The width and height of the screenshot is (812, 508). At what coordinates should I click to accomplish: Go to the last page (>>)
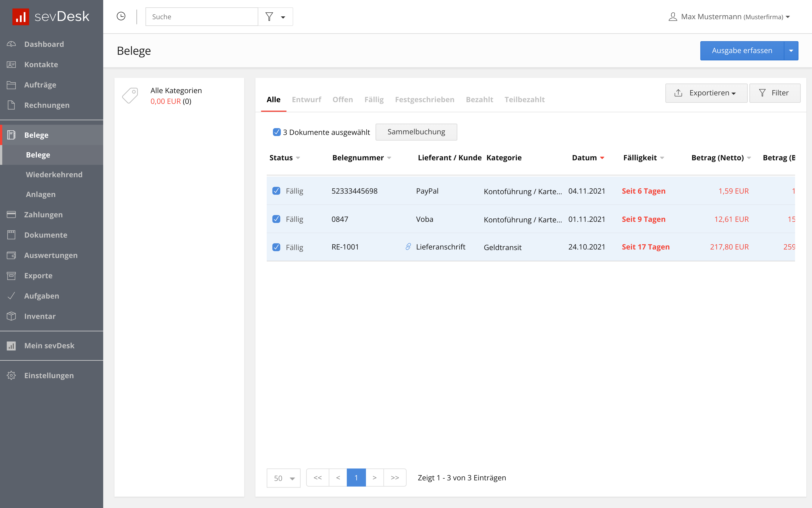click(395, 478)
